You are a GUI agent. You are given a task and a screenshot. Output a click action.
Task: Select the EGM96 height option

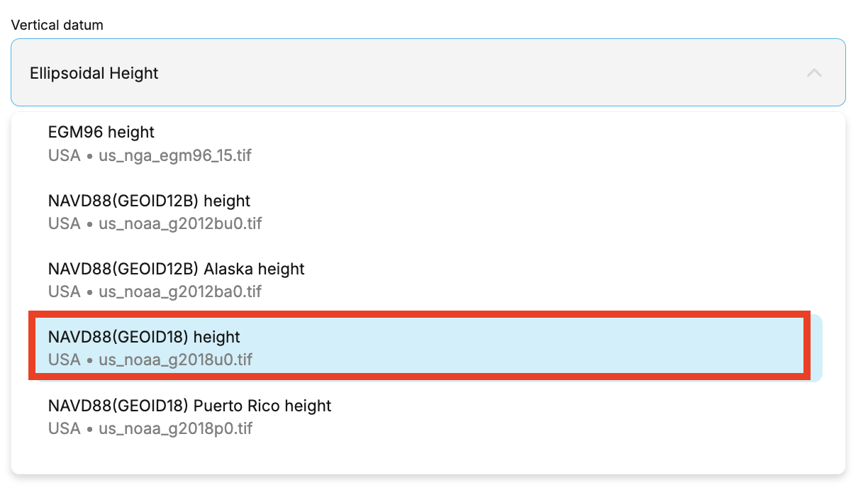(x=428, y=143)
